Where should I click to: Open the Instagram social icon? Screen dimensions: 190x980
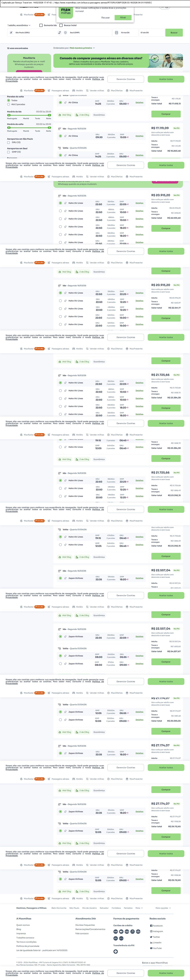coord(151,931)
